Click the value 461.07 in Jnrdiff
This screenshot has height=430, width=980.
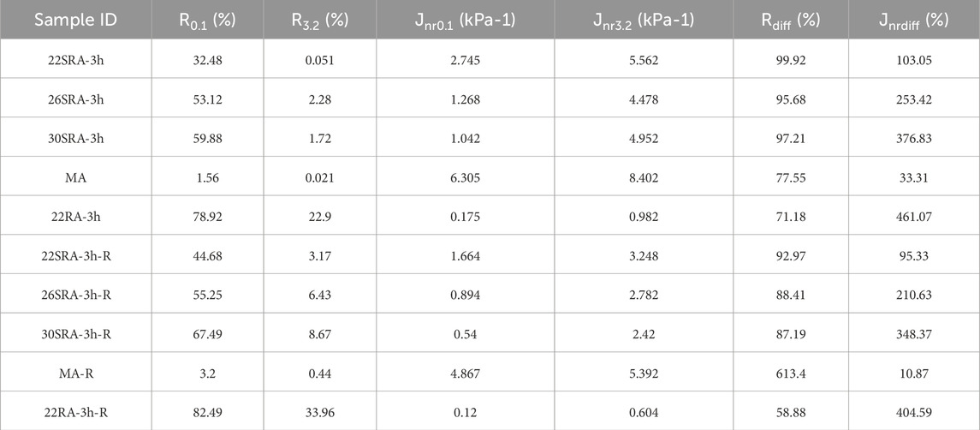coord(913,215)
